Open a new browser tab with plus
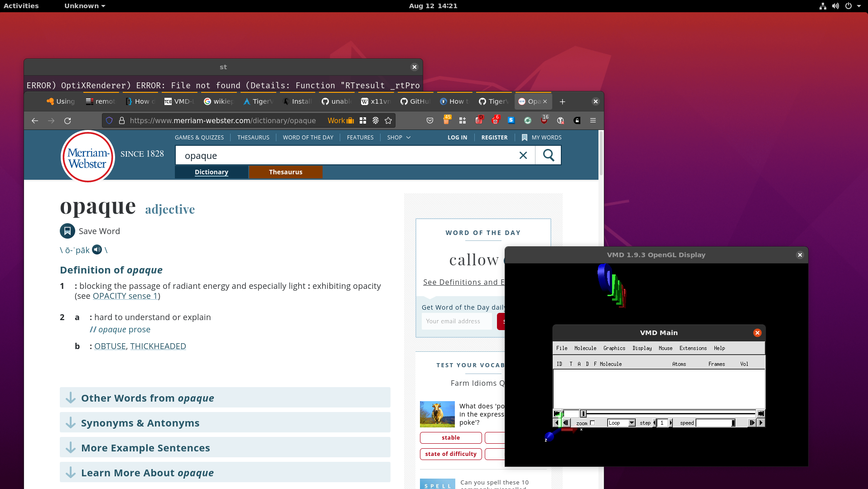 click(562, 101)
